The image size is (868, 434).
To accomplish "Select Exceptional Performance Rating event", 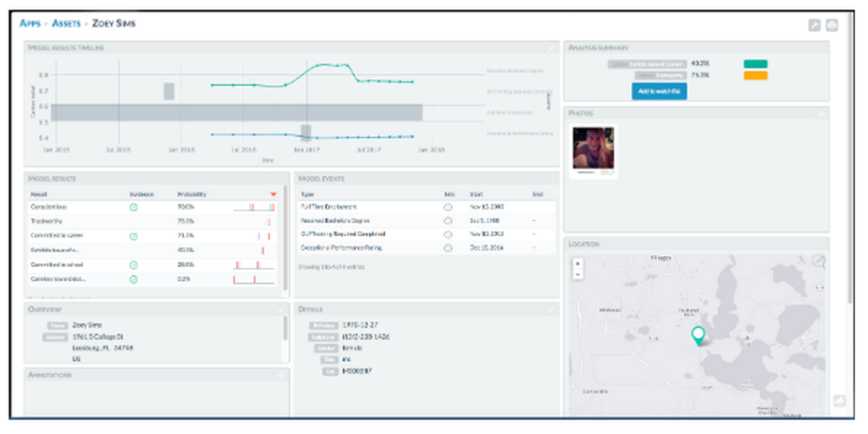I will [x=426, y=248].
